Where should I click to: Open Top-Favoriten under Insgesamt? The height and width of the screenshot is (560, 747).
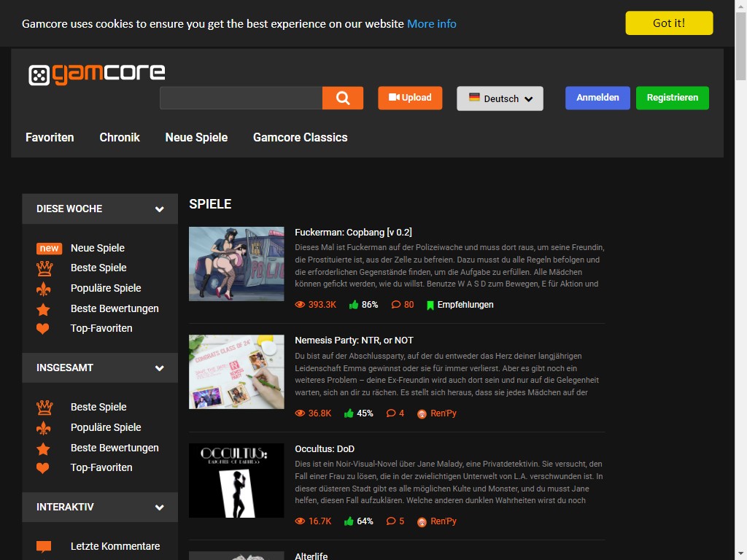[x=101, y=468]
